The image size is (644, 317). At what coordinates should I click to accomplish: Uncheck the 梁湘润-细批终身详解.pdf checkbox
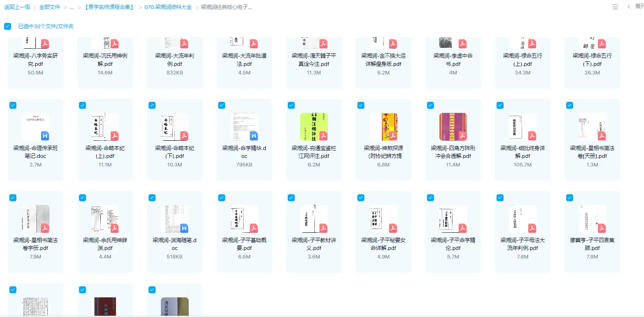click(500, 105)
